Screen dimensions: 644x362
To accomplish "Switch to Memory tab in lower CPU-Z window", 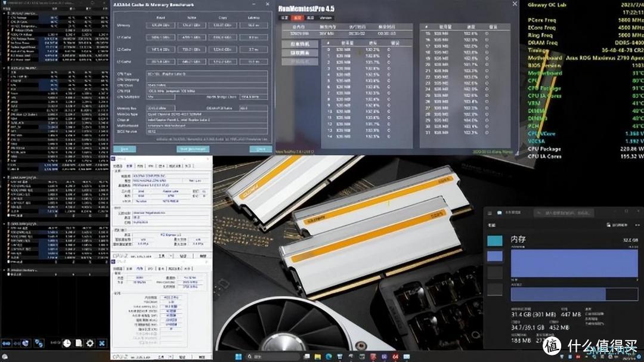I will pyautogui.click(x=140, y=268).
